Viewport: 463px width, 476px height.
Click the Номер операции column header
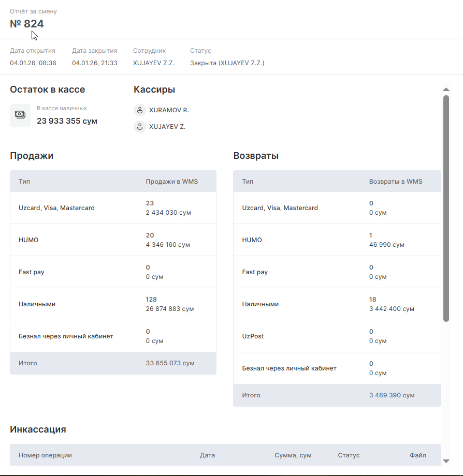coord(45,455)
